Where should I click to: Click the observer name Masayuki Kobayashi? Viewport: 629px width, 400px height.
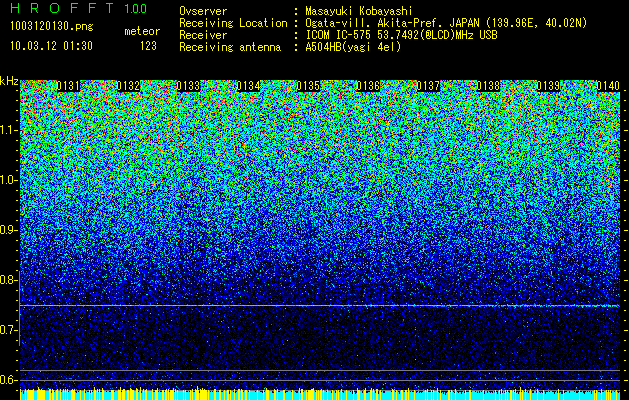pyautogui.click(x=359, y=11)
